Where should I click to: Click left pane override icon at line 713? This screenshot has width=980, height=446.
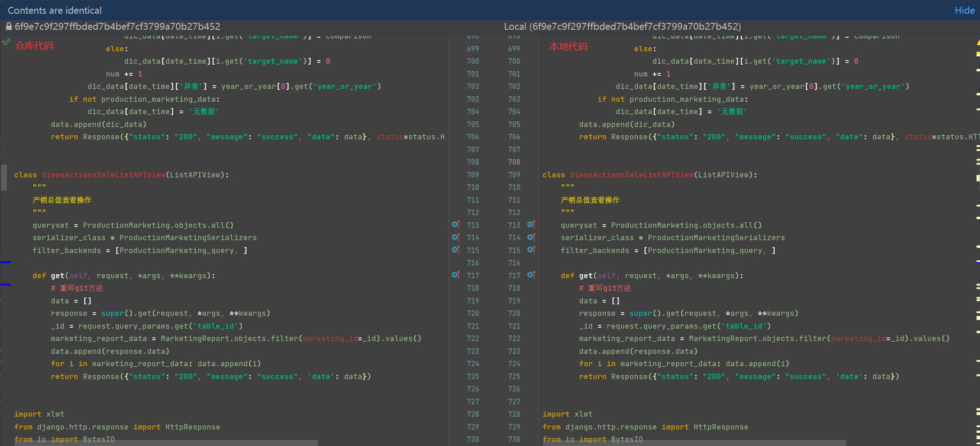455,225
